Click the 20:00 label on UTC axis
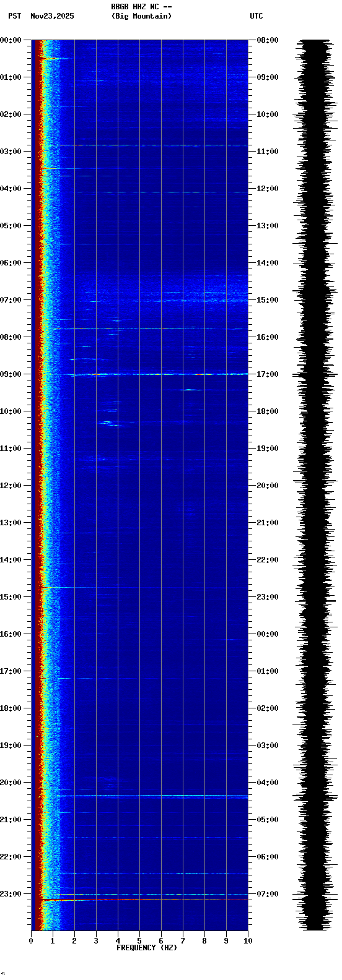Screen dimensions: 342x980 click(268, 486)
